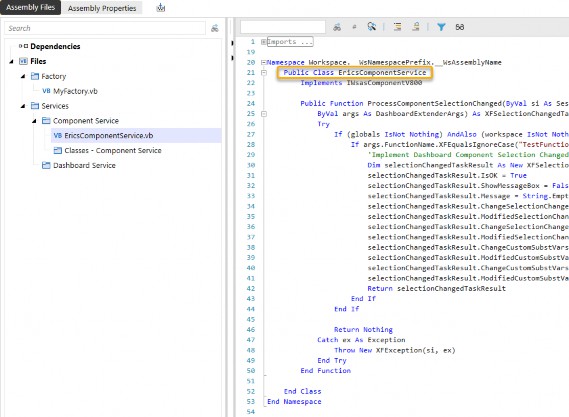Click the find and replace magnifier icon
Image resolution: width=569 pixels, height=417 pixels.
click(371, 26)
